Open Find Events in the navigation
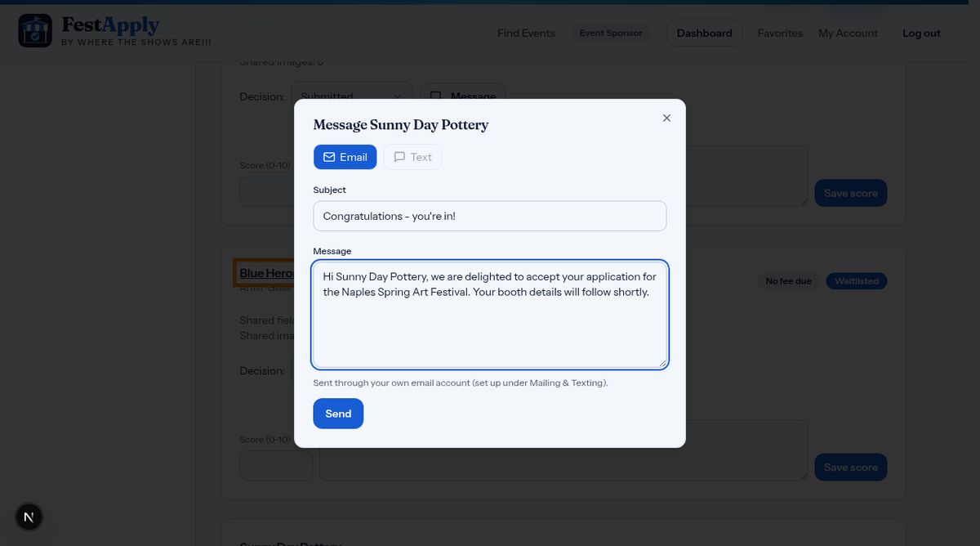Image resolution: width=980 pixels, height=546 pixels. pyautogui.click(x=526, y=34)
